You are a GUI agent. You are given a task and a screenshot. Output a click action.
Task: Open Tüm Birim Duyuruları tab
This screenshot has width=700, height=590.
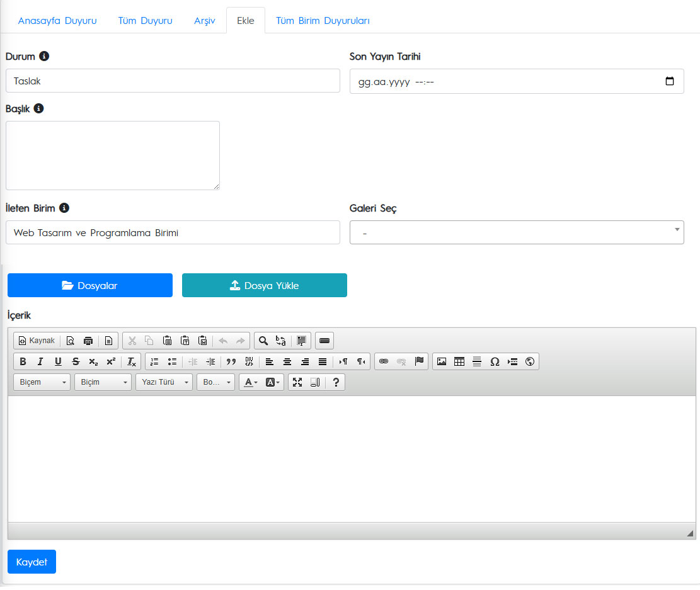point(323,21)
